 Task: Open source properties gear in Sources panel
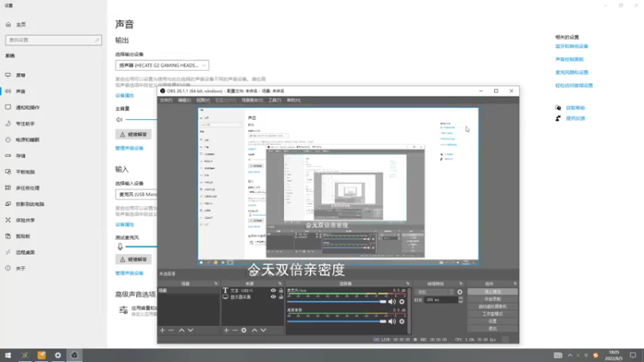[x=244, y=331]
